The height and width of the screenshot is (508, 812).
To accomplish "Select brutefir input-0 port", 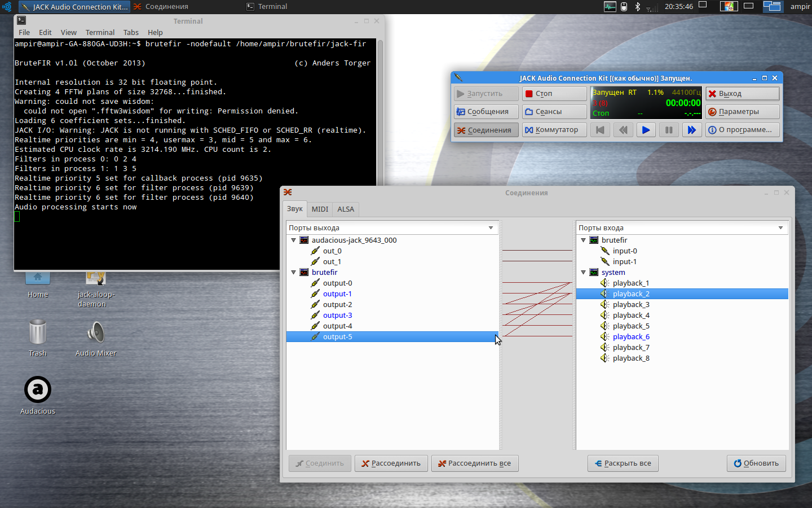I will click(x=624, y=251).
